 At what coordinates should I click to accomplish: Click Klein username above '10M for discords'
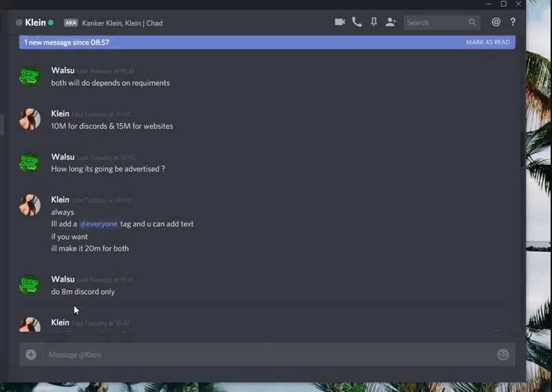[60, 114]
